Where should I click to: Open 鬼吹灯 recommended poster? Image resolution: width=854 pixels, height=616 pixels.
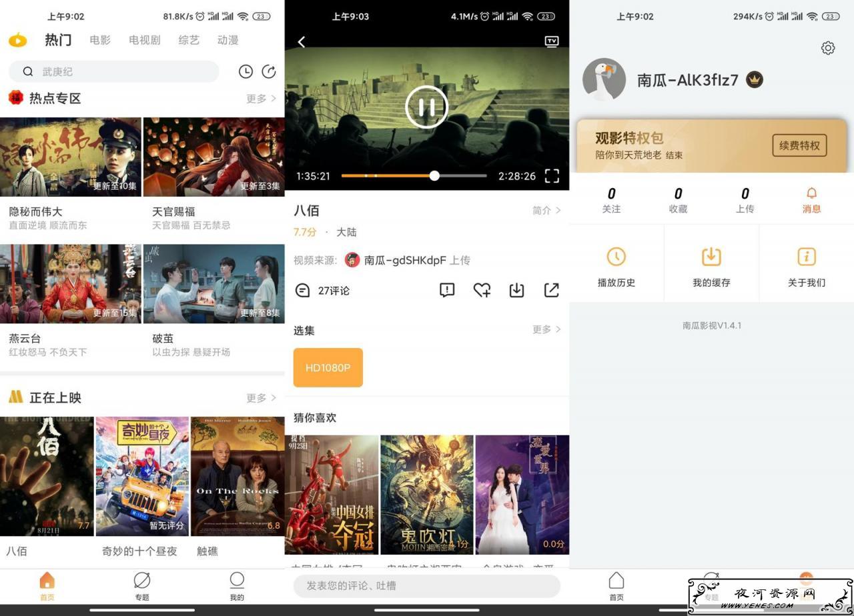[427, 495]
